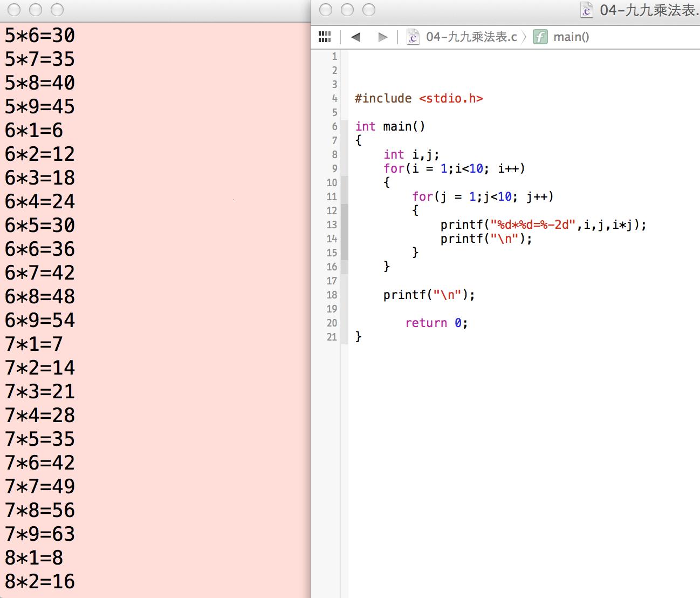Click the function f icon beside main()
This screenshot has height=598, width=700.
[x=540, y=37]
